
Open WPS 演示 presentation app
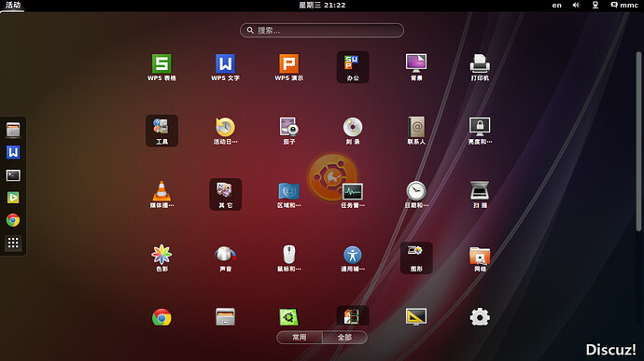click(x=288, y=67)
